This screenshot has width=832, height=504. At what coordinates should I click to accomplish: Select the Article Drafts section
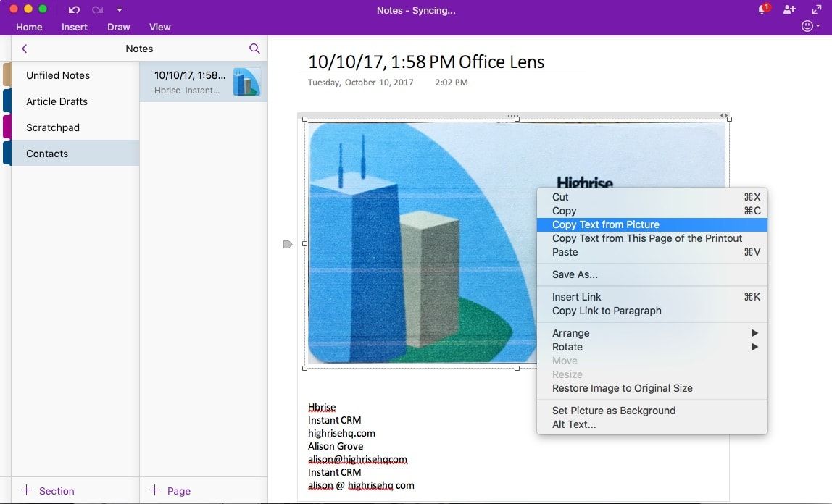click(x=57, y=101)
